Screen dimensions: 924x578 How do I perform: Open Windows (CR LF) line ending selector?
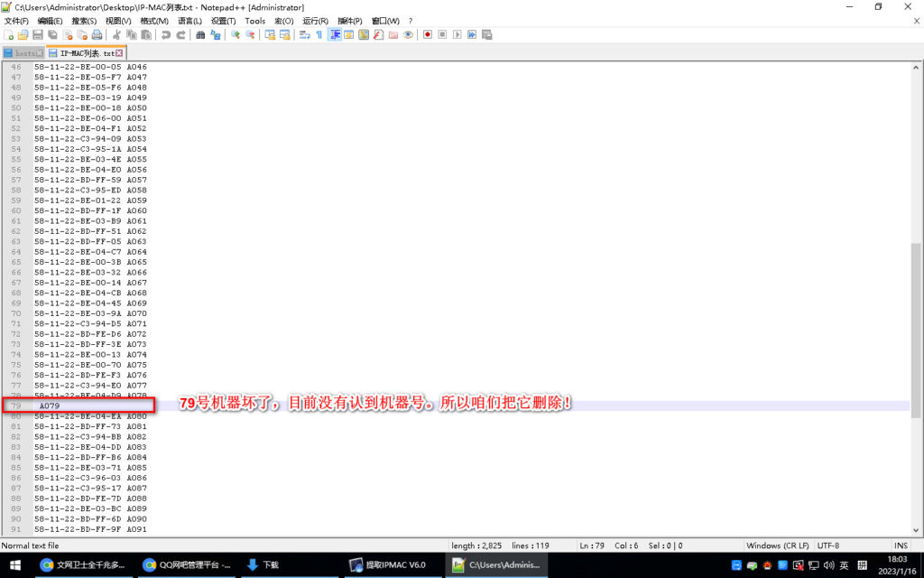coord(776,545)
